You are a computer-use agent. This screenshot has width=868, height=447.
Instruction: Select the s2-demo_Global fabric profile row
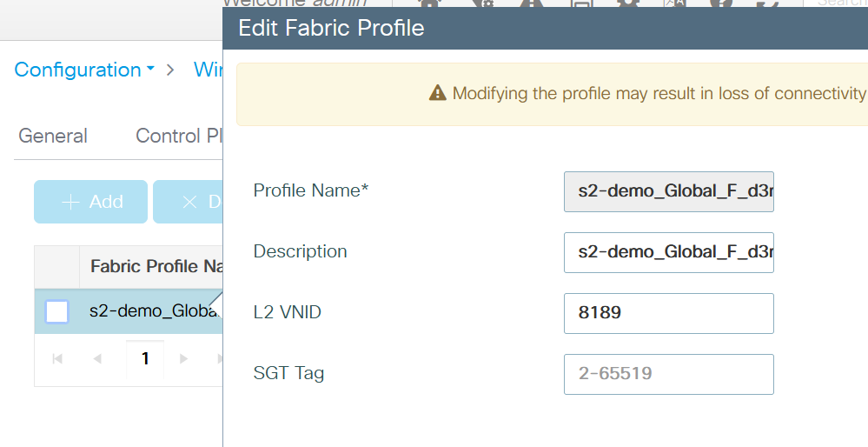[x=129, y=311]
